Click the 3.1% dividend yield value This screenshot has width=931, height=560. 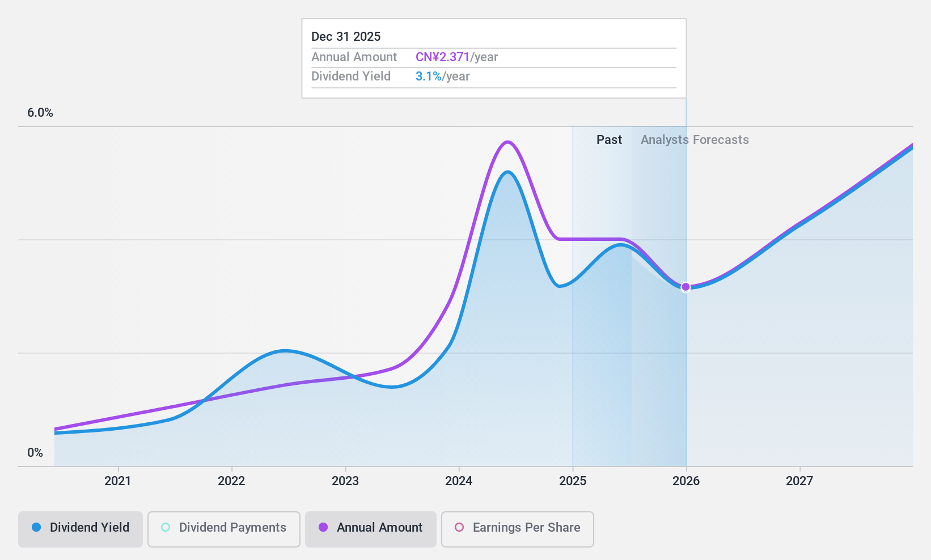[x=429, y=77]
